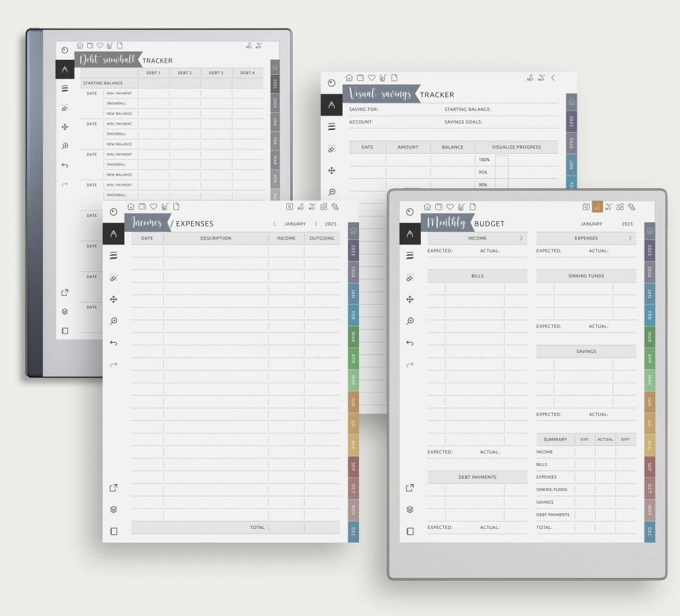This screenshot has height=616, width=680.
Task: Tap DEBT 3 column on Debt Snowball
Action: [x=216, y=73]
